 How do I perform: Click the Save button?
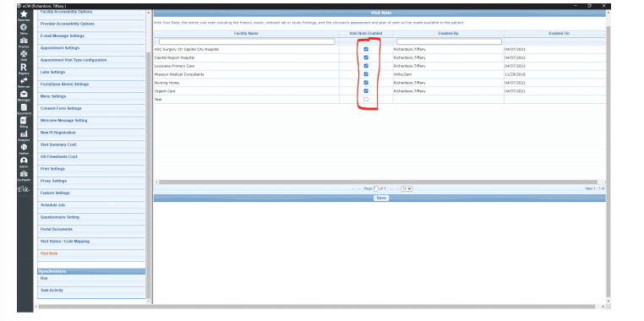tap(381, 198)
